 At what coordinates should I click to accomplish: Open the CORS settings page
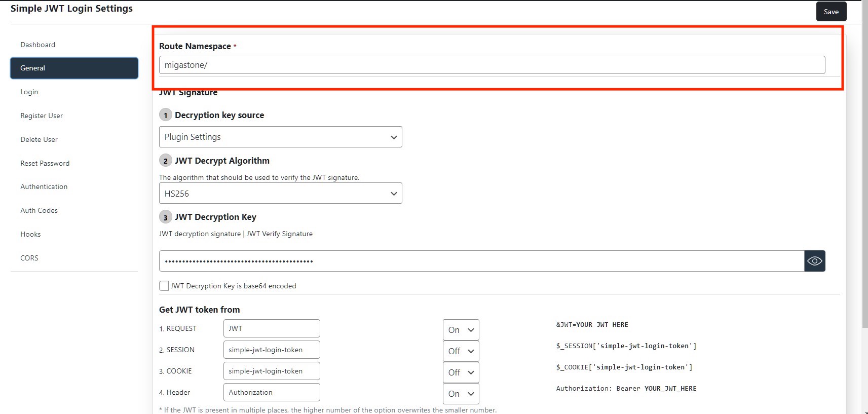click(29, 258)
